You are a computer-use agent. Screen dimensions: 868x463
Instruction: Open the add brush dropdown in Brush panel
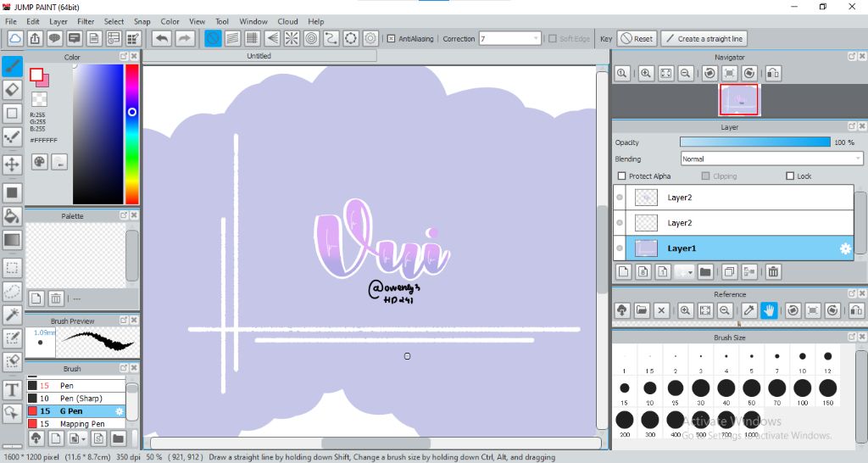(x=84, y=438)
